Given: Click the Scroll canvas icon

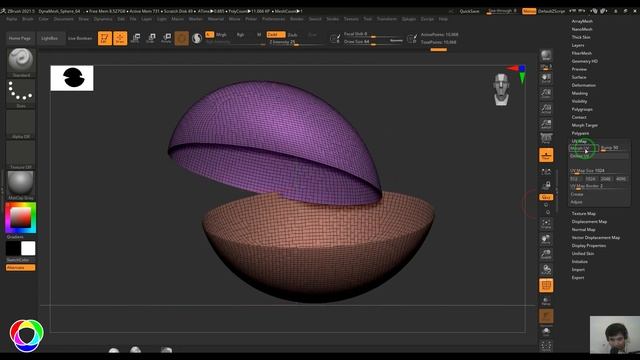Looking at the screenshot, I should click(x=546, y=78).
